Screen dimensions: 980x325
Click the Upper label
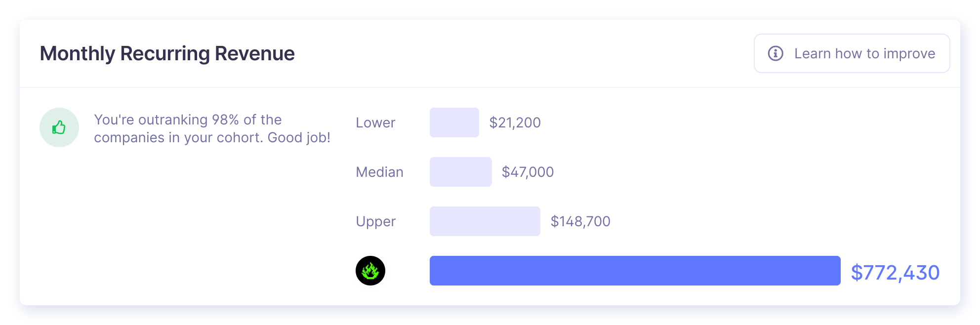(x=375, y=222)
